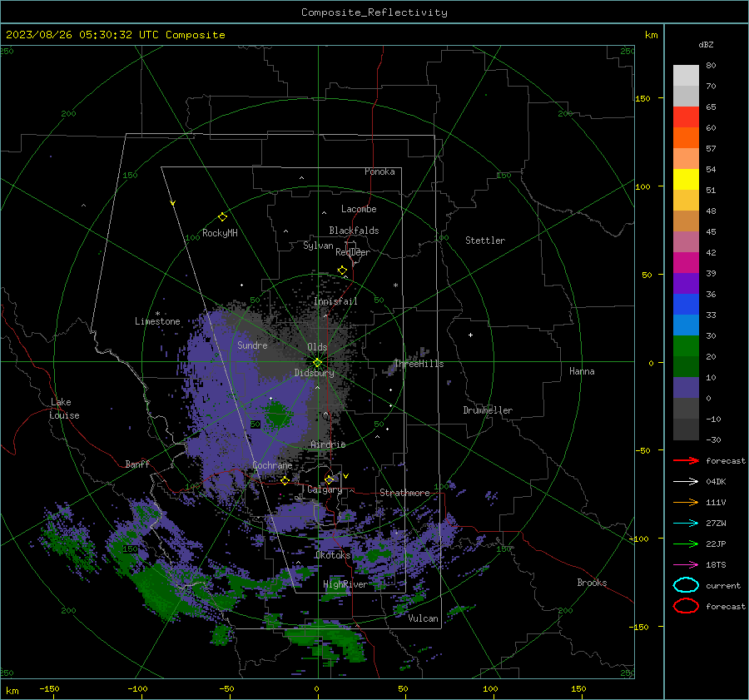Screen dimensions: 749x700
Task: Select the timestamp 2023/08/26 05:30:32 UTC Composite
Action: point(115,35)
